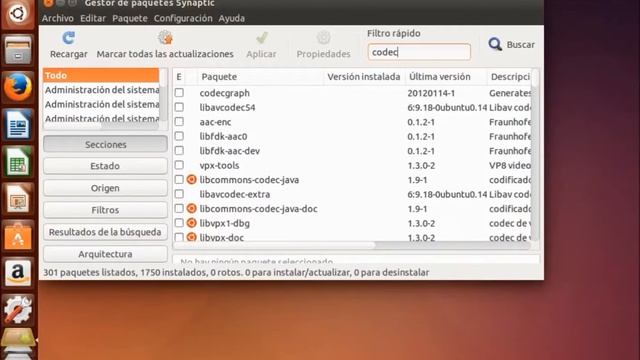This screenshot has height=360, width=640.
Task: Open the Ubuntu Dash launcher icon
Action: pyautogui.click(x=18, y=13)
